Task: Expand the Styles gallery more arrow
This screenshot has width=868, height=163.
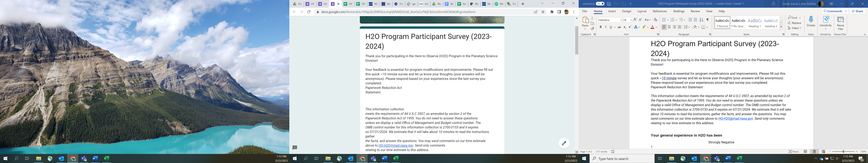Action: [781, 27]
